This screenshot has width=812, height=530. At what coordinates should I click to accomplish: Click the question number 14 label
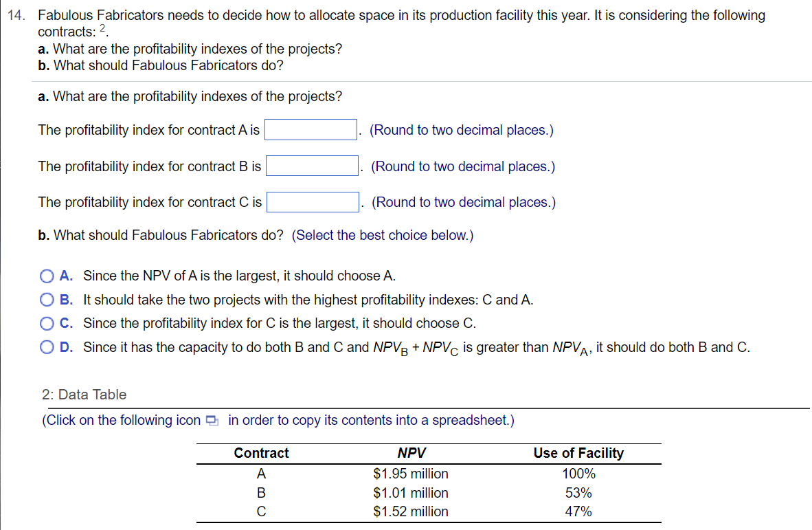14,15
